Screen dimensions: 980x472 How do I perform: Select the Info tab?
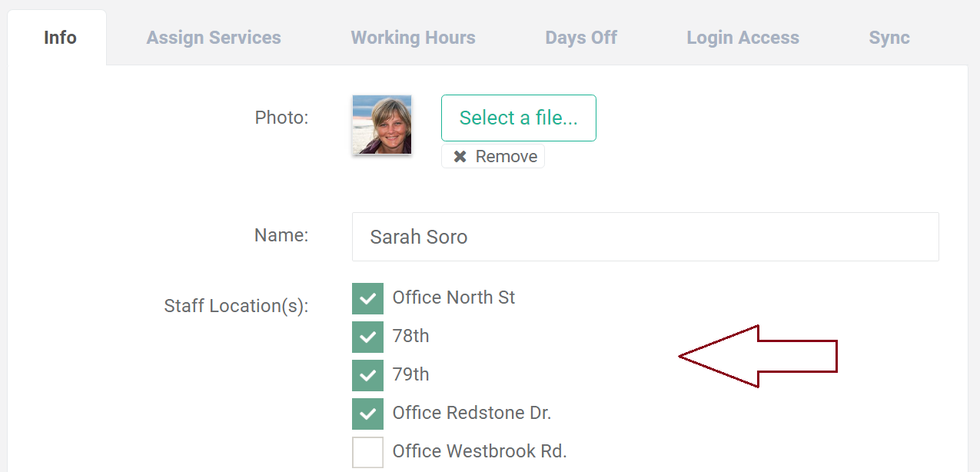58,37
